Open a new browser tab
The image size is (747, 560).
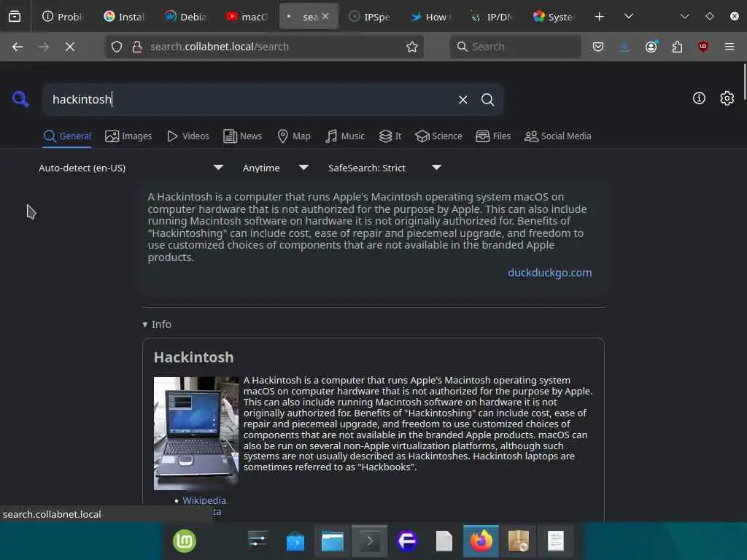(x=600, y=17)
